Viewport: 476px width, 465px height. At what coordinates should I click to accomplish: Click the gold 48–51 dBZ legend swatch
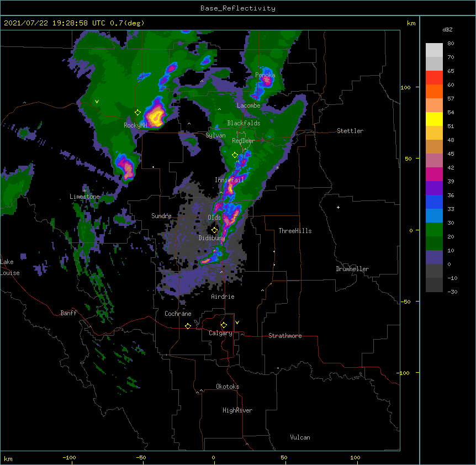(x=434, y=133)
